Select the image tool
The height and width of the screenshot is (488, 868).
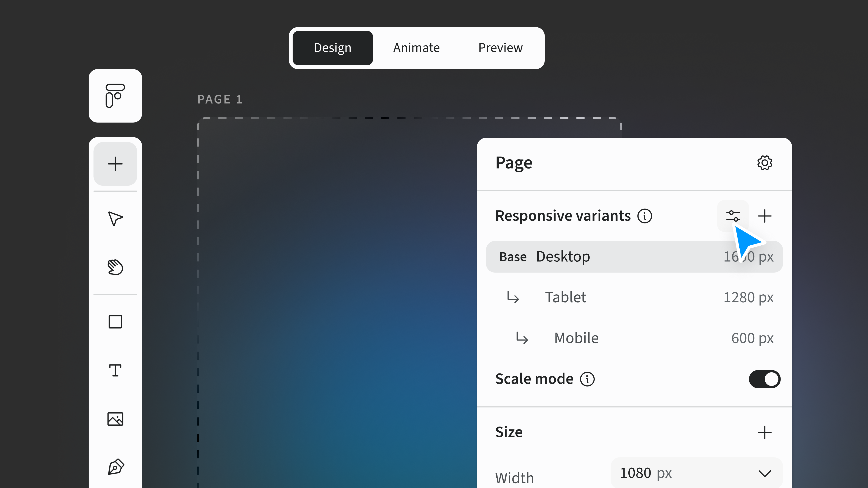tap(115, 419)
